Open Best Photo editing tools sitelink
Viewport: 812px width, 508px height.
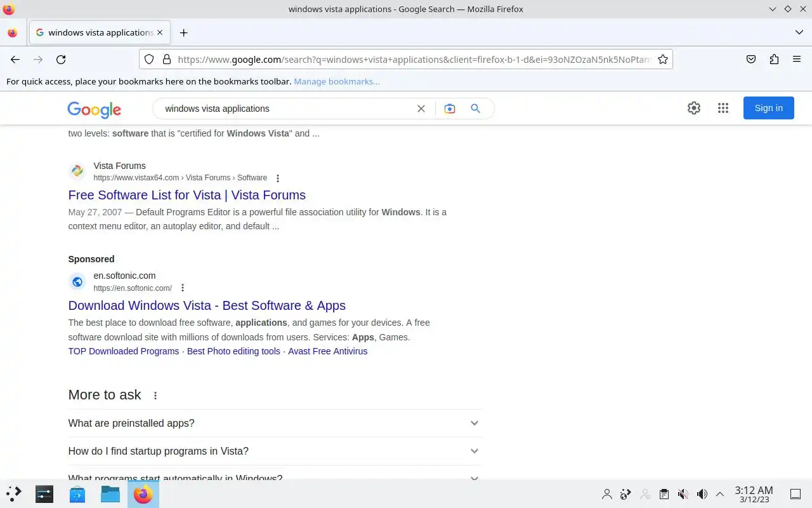(x=233, y=351)
